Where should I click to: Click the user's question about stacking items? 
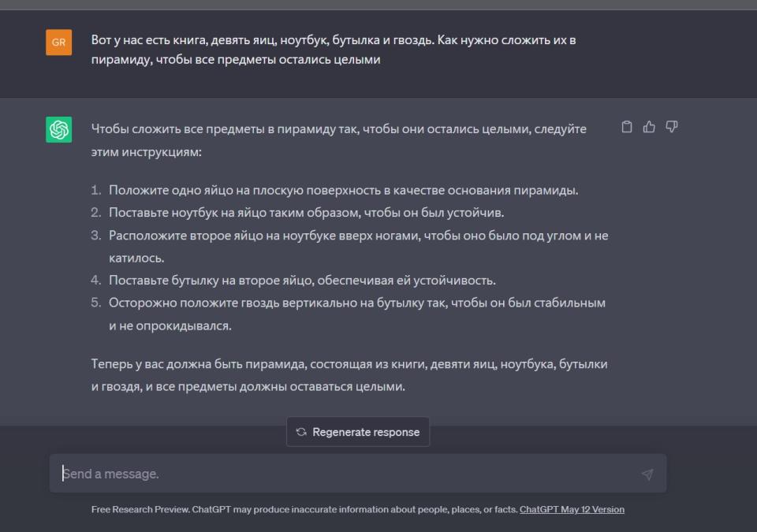click(x=333, y=50)
